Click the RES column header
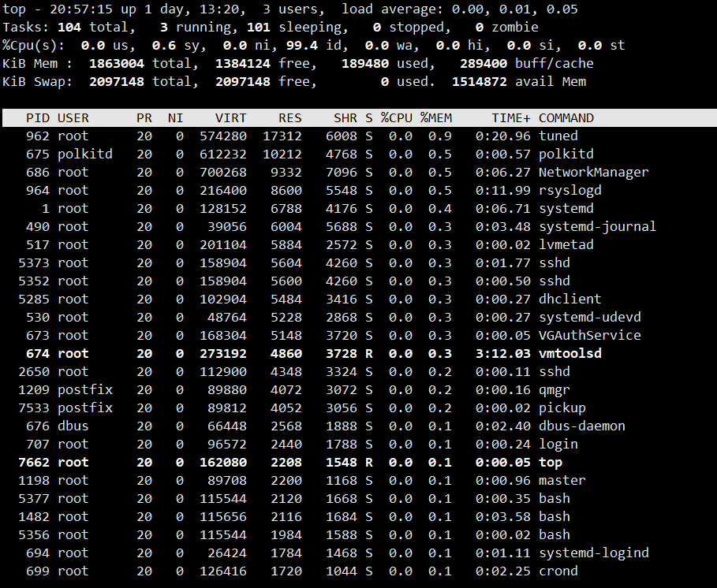This screenshot has height=588, width=717. click(x=290, y=118)
